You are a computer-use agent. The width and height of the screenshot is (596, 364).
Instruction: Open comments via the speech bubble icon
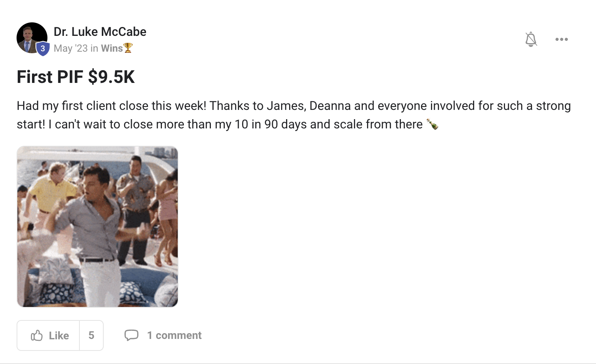click(131, 335)
